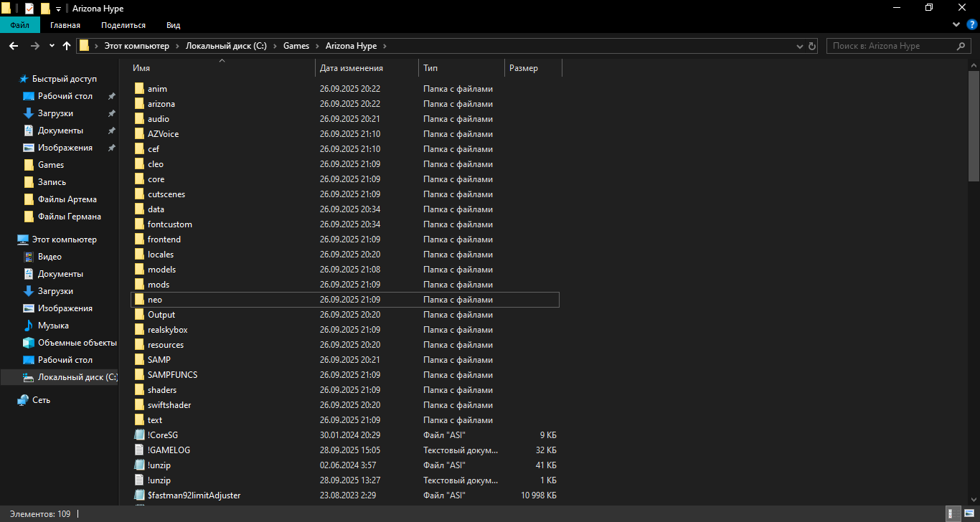Go up one folder level arrow
The width and height of the screenshot is (980, 522).
click(67, 46)
